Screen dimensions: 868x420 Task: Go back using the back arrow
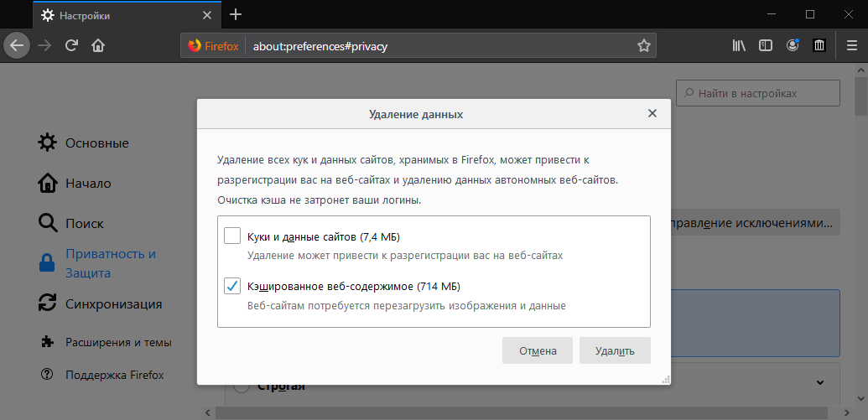click(17, 46)
